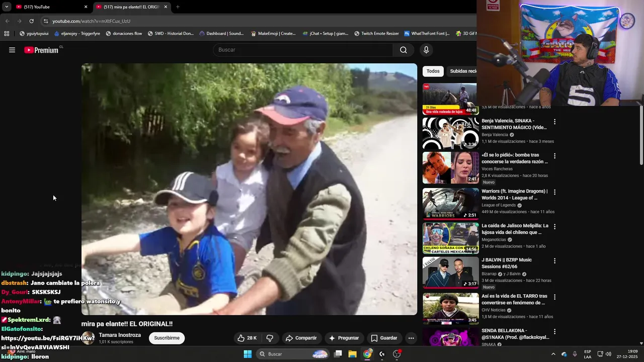Open eljanojey - Triggerfyre bookmark
This screenshot has height=362, width=644.
[x=76, y=34]
